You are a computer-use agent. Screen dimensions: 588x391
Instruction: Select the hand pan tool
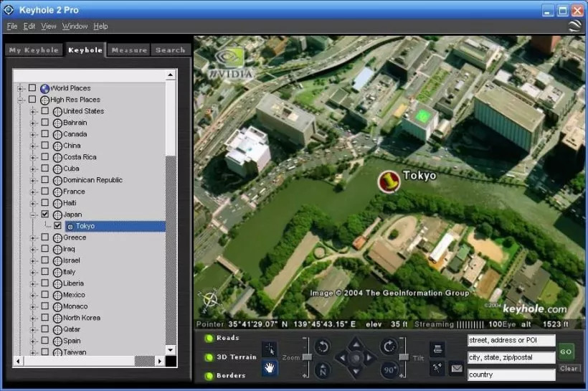[x=270, y=368]
